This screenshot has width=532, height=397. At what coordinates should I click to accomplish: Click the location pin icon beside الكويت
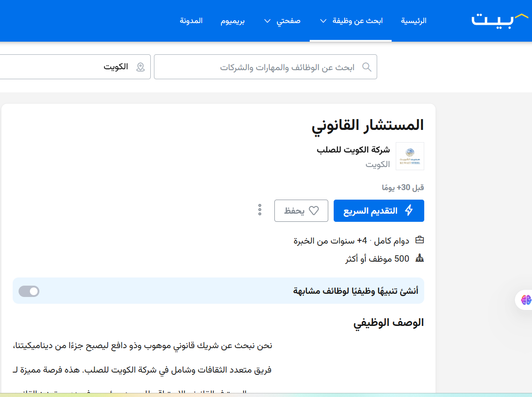click(x=140, y=67)
